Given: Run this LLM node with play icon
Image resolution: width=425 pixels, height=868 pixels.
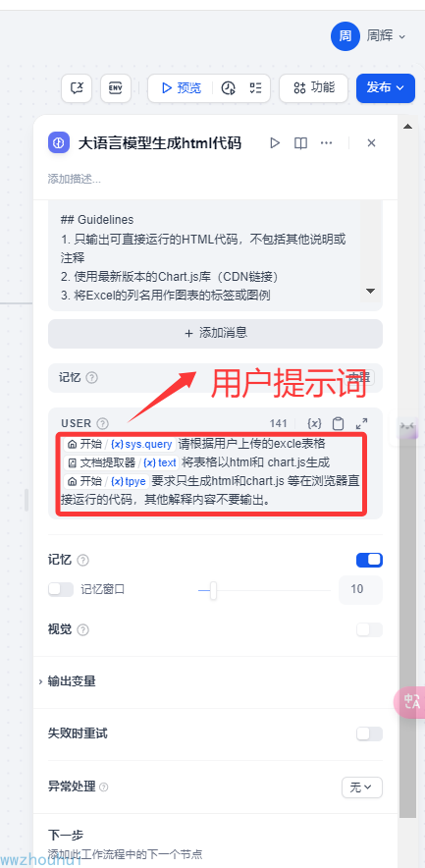Looking at the screenshot, I should click(275, 143).
